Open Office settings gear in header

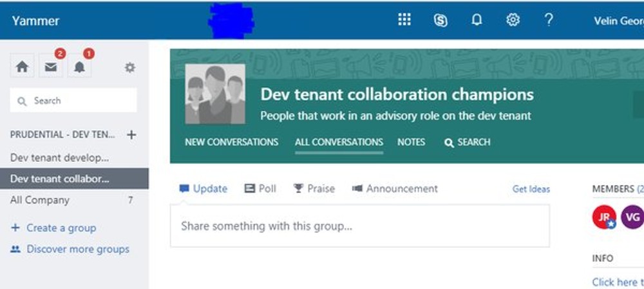[513, 19]
